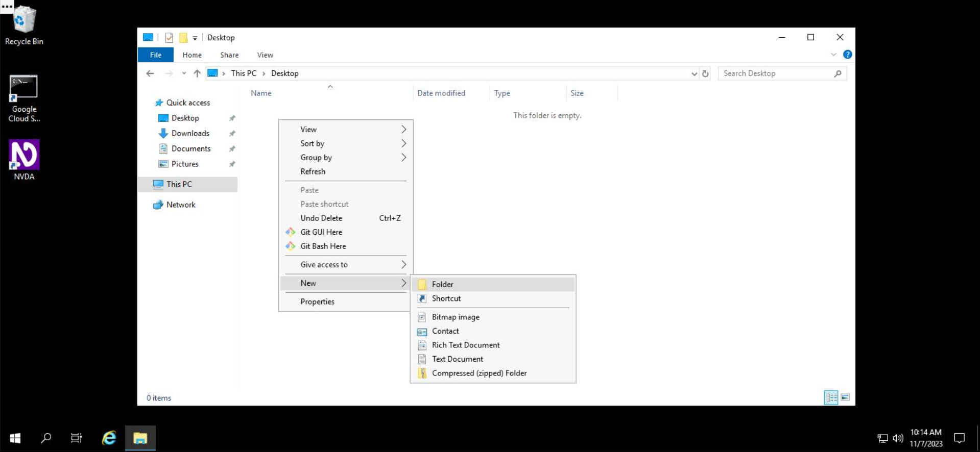This screenshot has width=980, height=452.
Task: Open taskbar Search
Action: 46,438
